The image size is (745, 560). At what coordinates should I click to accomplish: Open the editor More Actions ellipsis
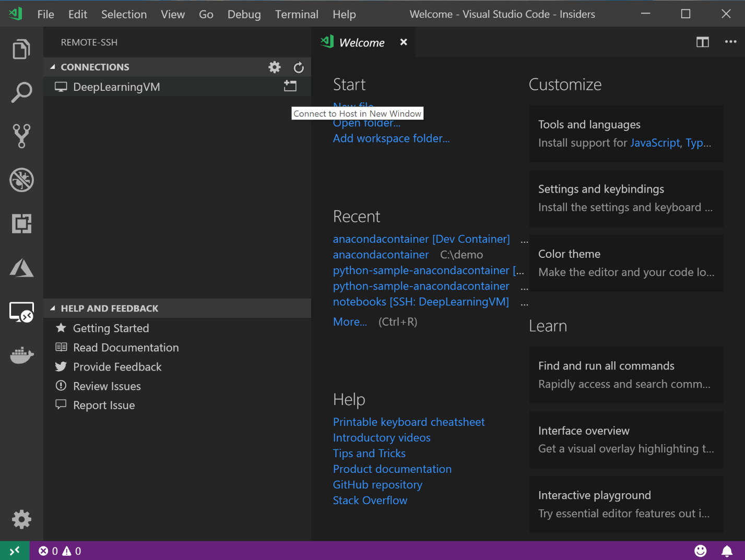(730, 42)
